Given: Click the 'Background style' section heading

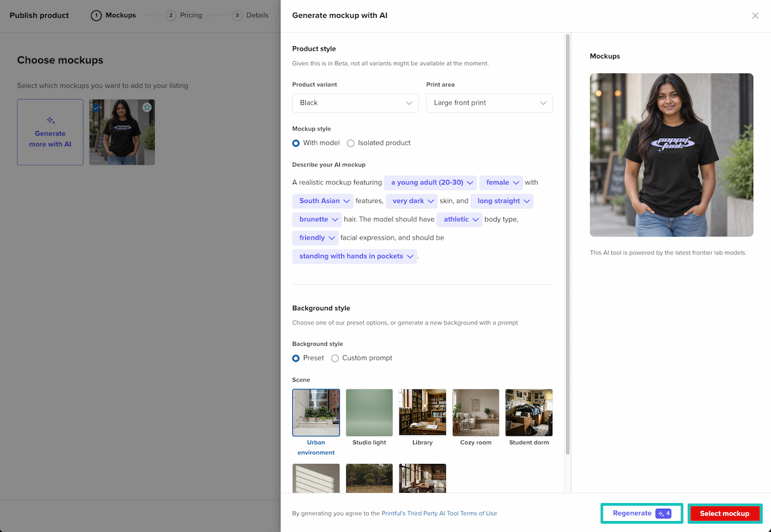Looking at the screenshot, I should coord(321,308).
